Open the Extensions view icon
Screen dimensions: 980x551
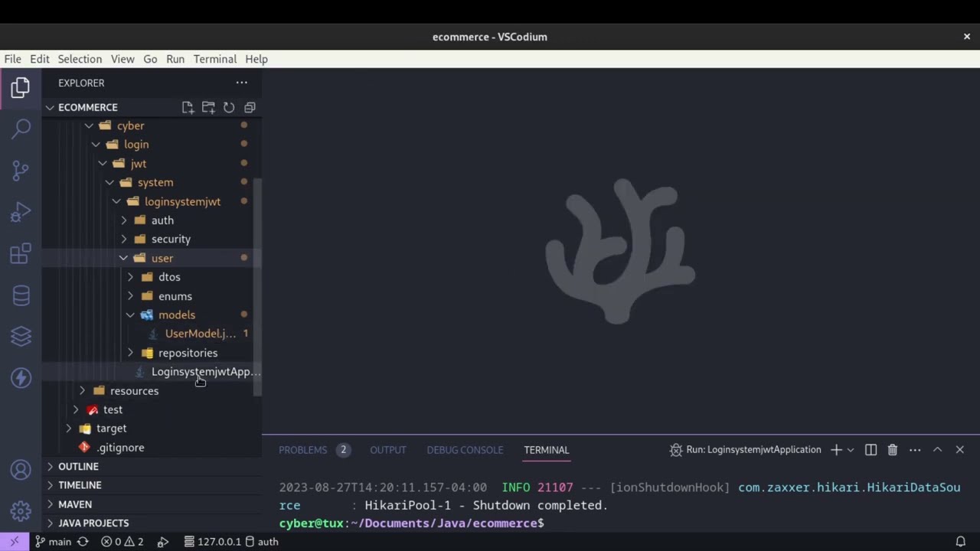click(x=21, y=253)
